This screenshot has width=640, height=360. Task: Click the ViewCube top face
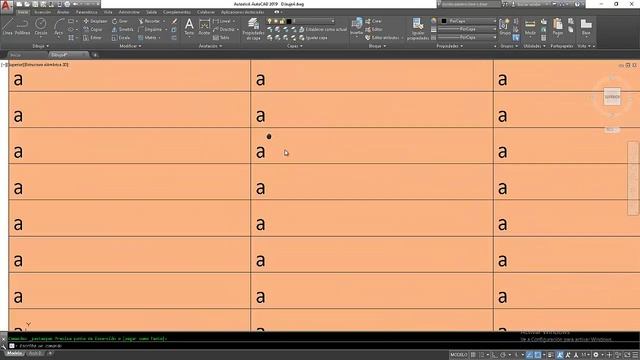(612, 97)
